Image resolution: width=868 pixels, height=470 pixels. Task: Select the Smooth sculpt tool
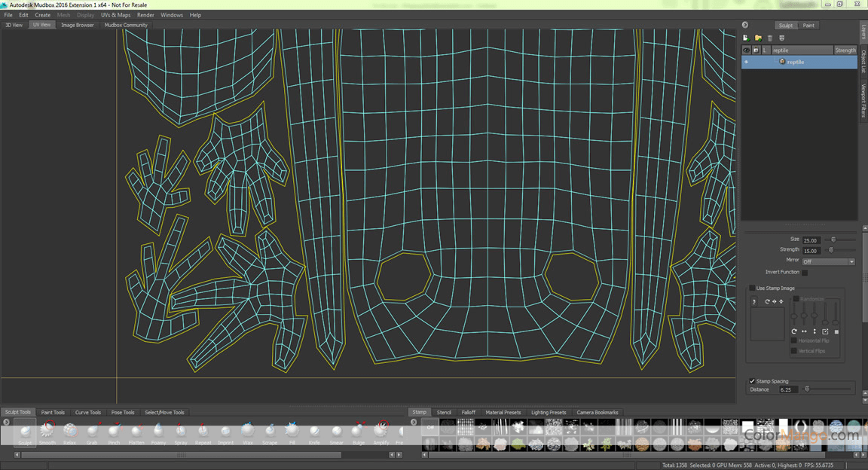(x=47, y=432)
